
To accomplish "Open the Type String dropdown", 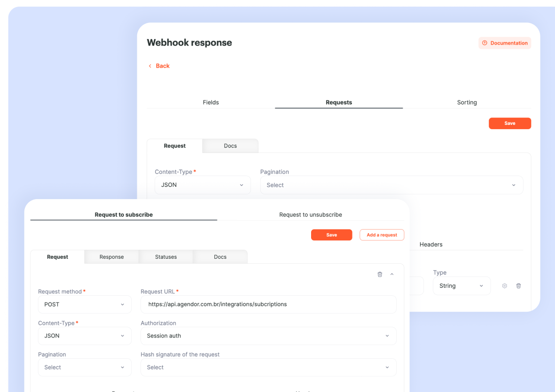I will (x=461, y=285).
